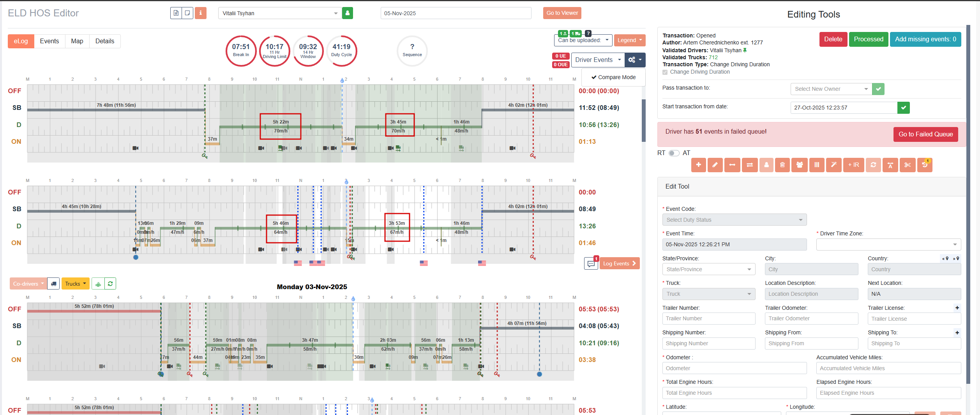Image resolution: width=980 pixels, height=415 pixels.
Task: Open the Driver Time Zone dropdown
Action: 889,244
